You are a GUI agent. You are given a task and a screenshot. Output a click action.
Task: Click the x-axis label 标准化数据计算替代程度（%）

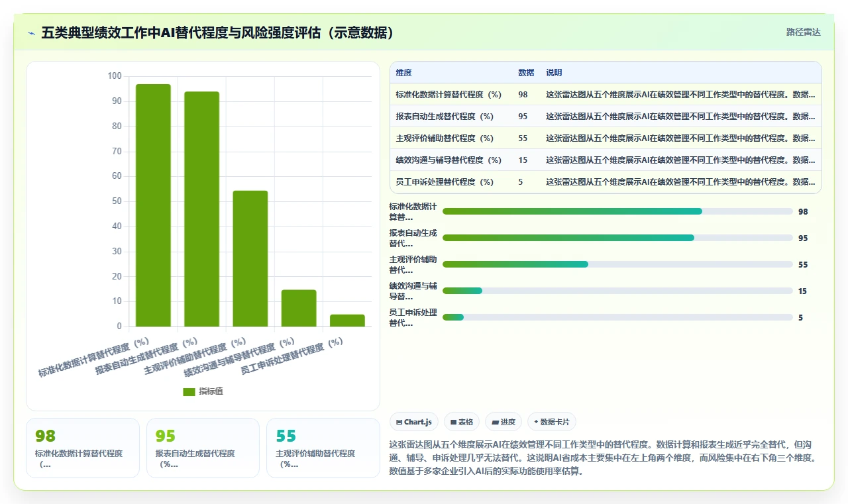point(94,358)
